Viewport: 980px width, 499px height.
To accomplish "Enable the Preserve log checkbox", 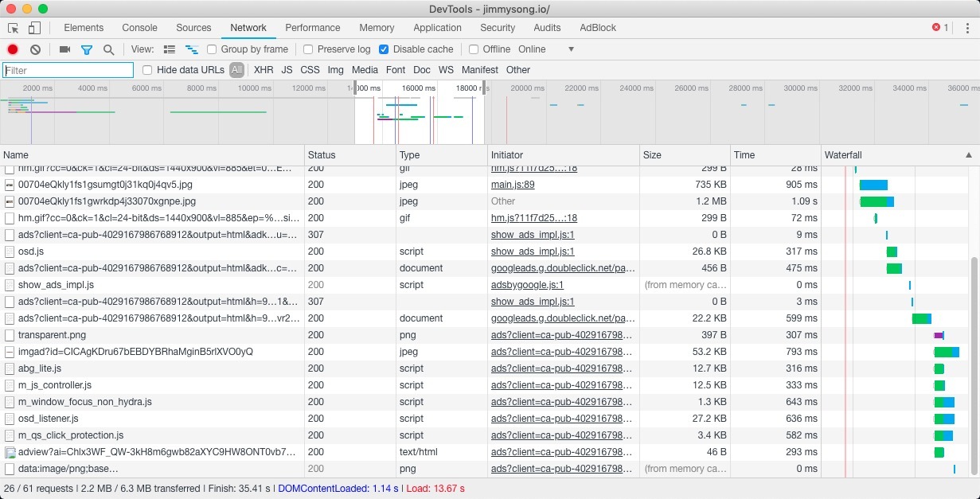I will pos(309,49).
